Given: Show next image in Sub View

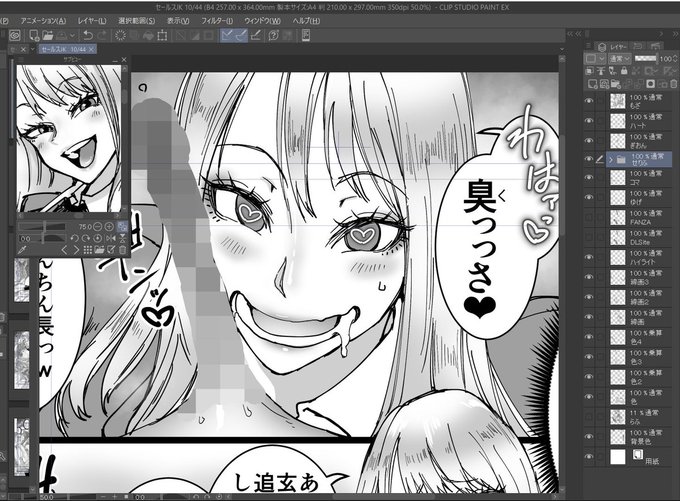Looking at the screenshot, I should 76,250.
